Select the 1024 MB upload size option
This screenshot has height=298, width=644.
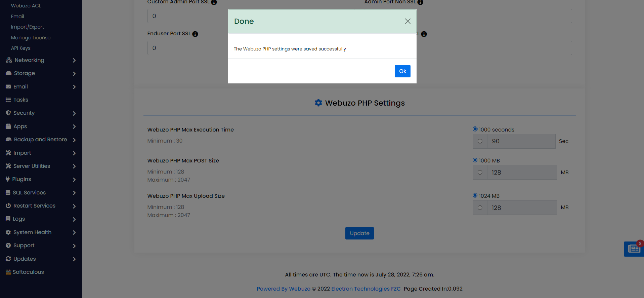pyautogui.click(x=475, y=195)
